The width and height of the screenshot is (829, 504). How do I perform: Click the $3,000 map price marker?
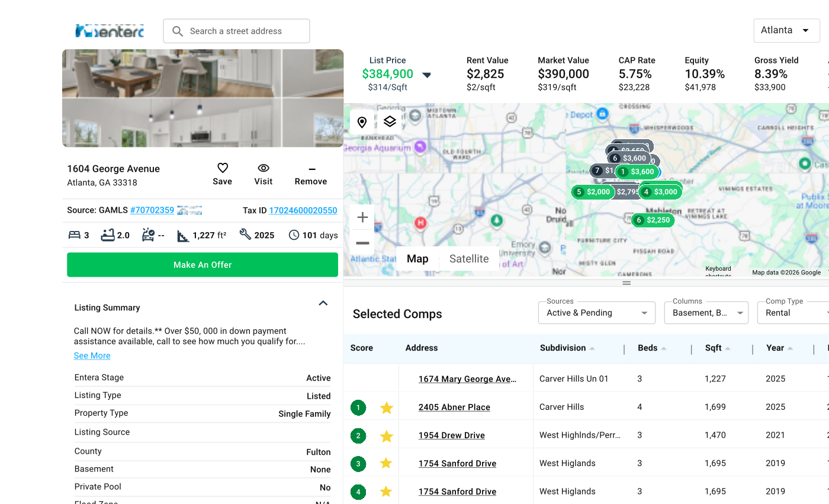coord(660,192)
